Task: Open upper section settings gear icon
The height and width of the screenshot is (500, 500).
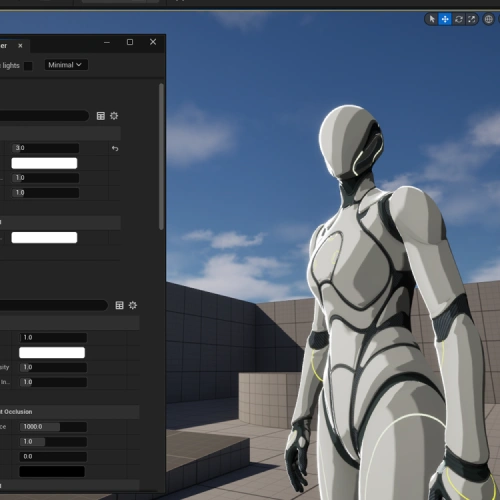Action: (x=114, y=116)
